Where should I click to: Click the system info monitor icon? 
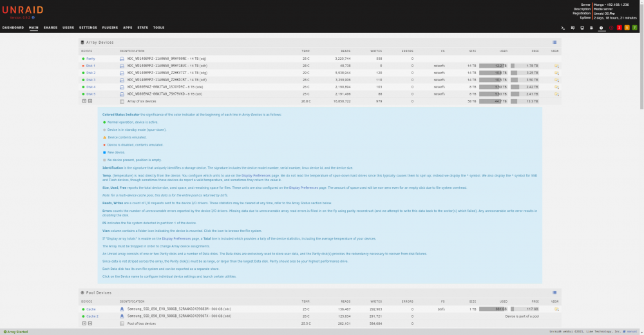(x=582, y=28)
